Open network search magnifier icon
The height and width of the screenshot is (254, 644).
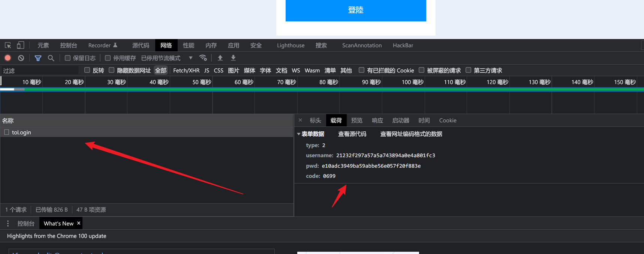click(x=51, y=58)
